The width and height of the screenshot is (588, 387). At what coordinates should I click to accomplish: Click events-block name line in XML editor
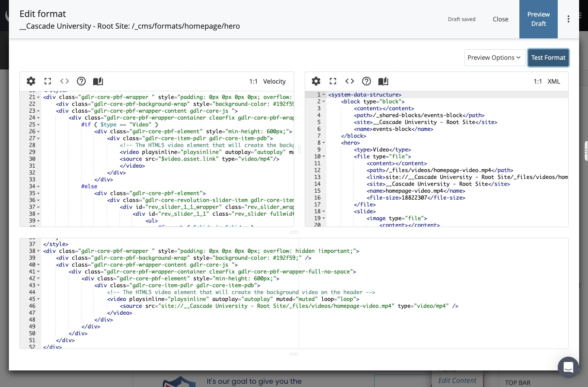[393, 129]
